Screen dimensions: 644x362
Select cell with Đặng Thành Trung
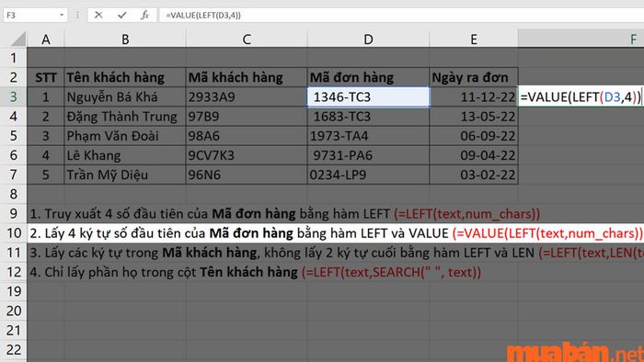(125, 117)
